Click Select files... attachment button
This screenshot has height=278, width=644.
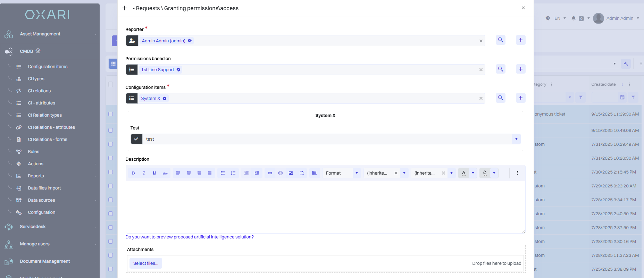(146, 263)
